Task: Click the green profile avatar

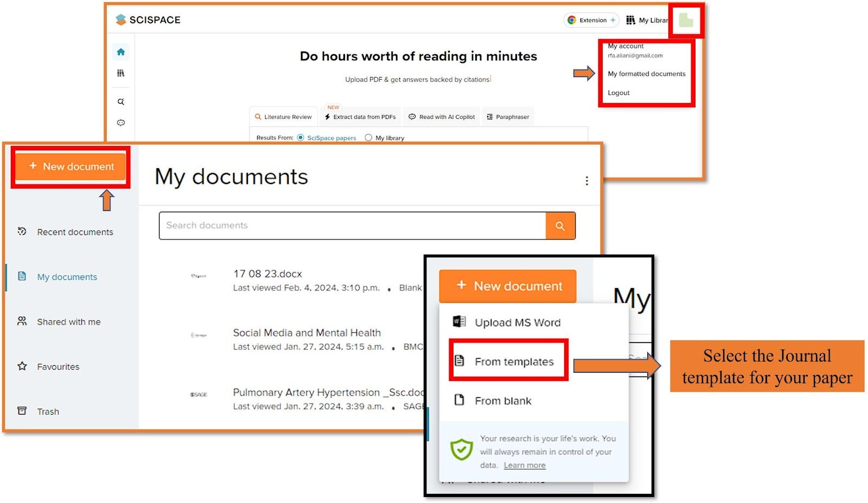Action: tap(686, 21)
